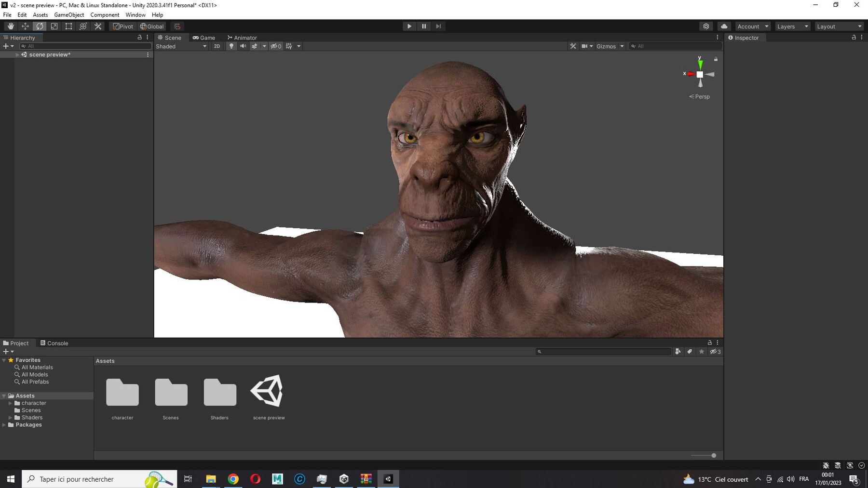Open the Shaded draw mode dropdown
This screenshot has height=488, width=868.
(181, 46)
